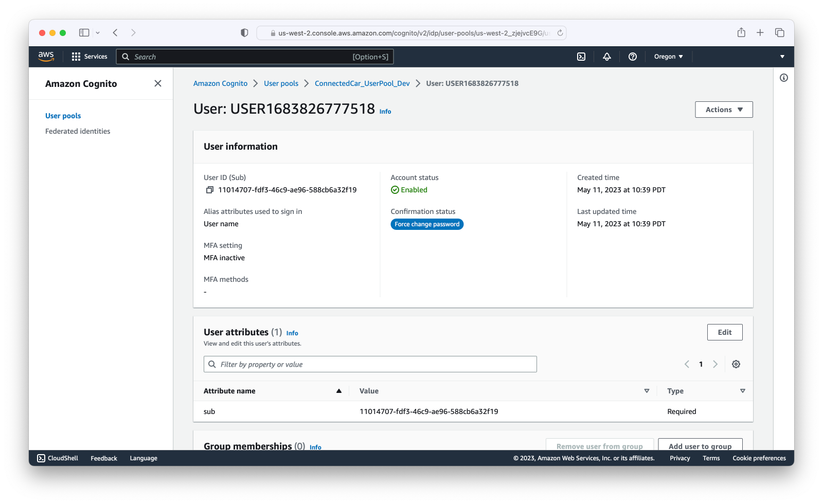Click the browser address bar
Viewport: 823px width, 504px height.
tap(411, 33)
